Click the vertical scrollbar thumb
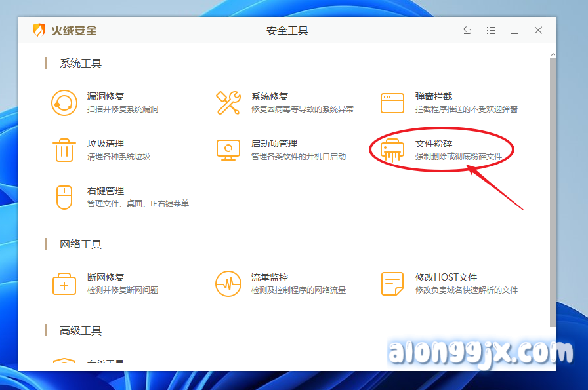The width and height of the screenshot is (588, 390). [x=553, y=190]
